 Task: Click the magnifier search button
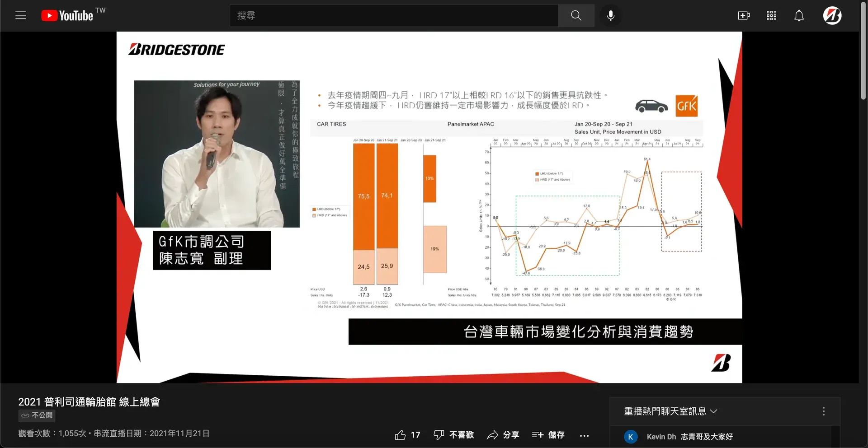click(x=576, y=16)
